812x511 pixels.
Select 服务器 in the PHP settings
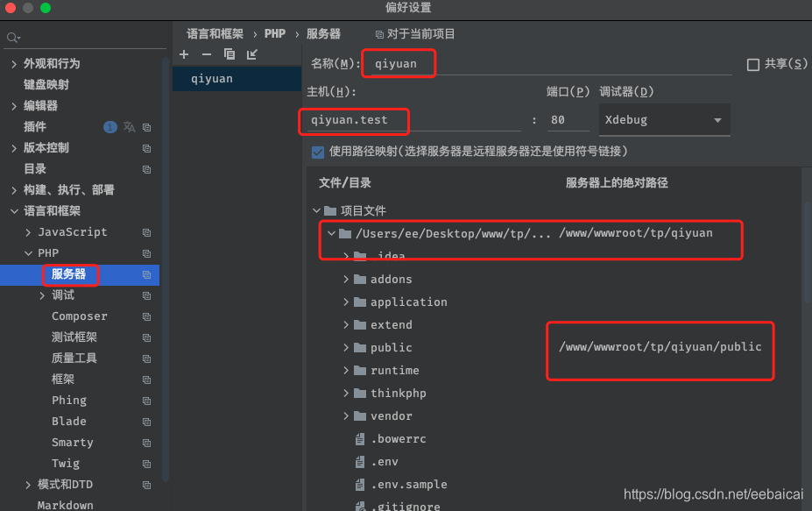click(68, 274)
